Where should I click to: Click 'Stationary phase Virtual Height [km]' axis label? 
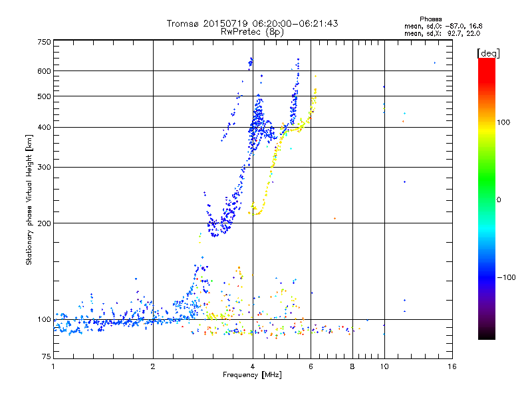29,199
